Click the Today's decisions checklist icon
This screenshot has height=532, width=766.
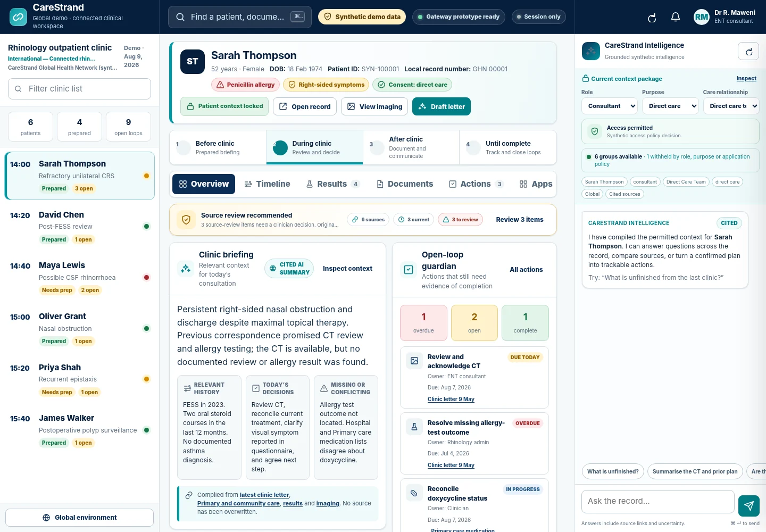(x=256, y=388)
